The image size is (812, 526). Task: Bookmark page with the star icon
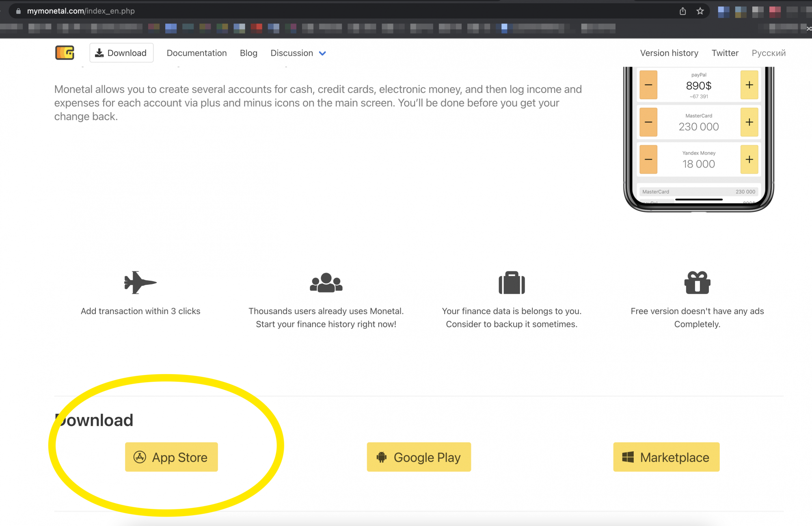700,11
